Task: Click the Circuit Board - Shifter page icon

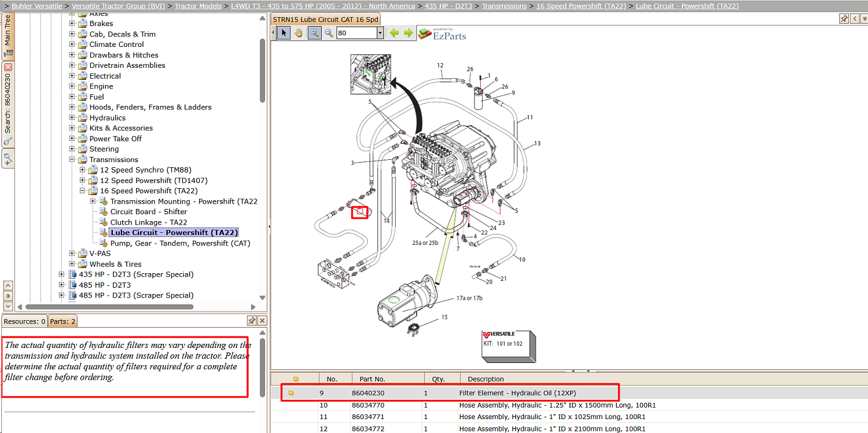Action: pyautogui.click(x=104, y=212)
